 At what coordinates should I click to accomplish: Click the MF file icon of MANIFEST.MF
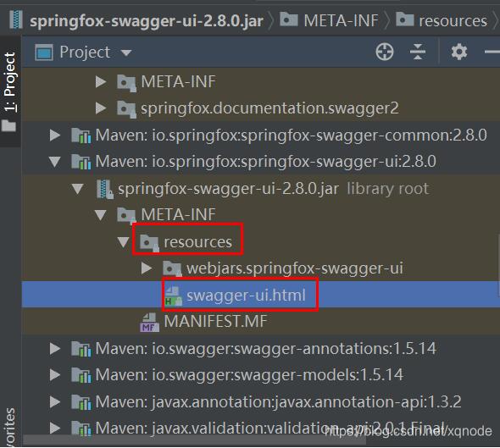coord(149,322)
